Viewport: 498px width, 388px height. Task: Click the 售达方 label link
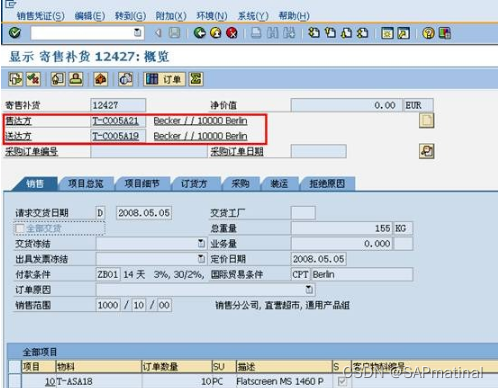(18, 121)
